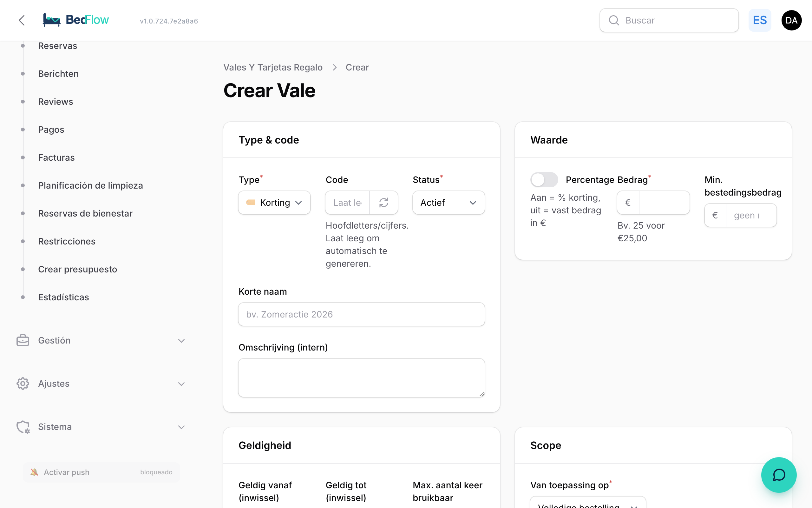
Task: Open the Status dropdown showing Actief
Action: click(449, 203)
